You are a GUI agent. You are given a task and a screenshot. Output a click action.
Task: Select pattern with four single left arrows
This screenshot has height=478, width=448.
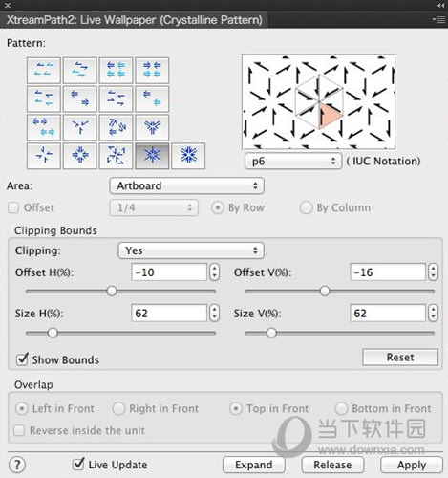[44, 70]
